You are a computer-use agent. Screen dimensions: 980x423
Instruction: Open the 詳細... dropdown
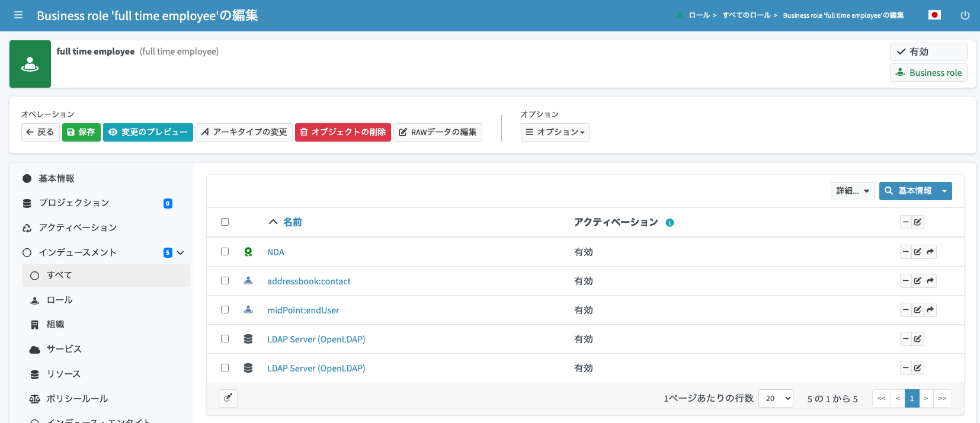(853, 191)
